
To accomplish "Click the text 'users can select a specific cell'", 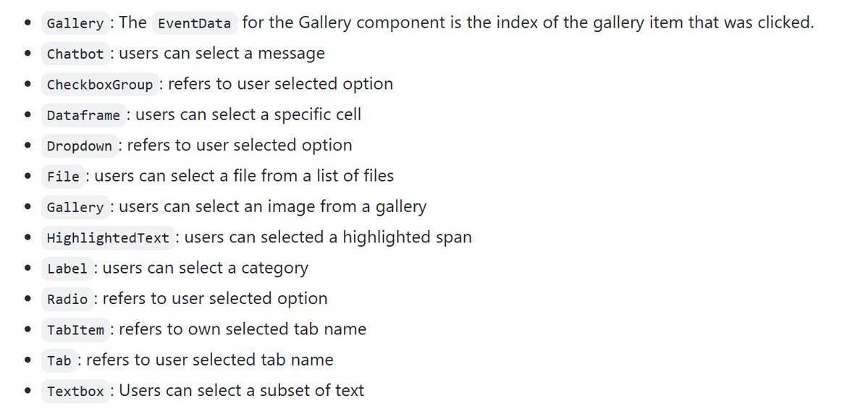I will click(248, 114).
